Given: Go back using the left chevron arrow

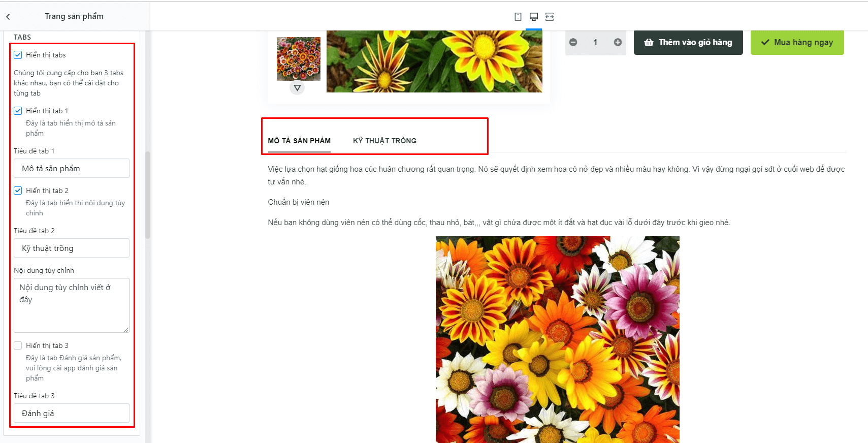Looking at the screenshot, I should pos(8,17).
